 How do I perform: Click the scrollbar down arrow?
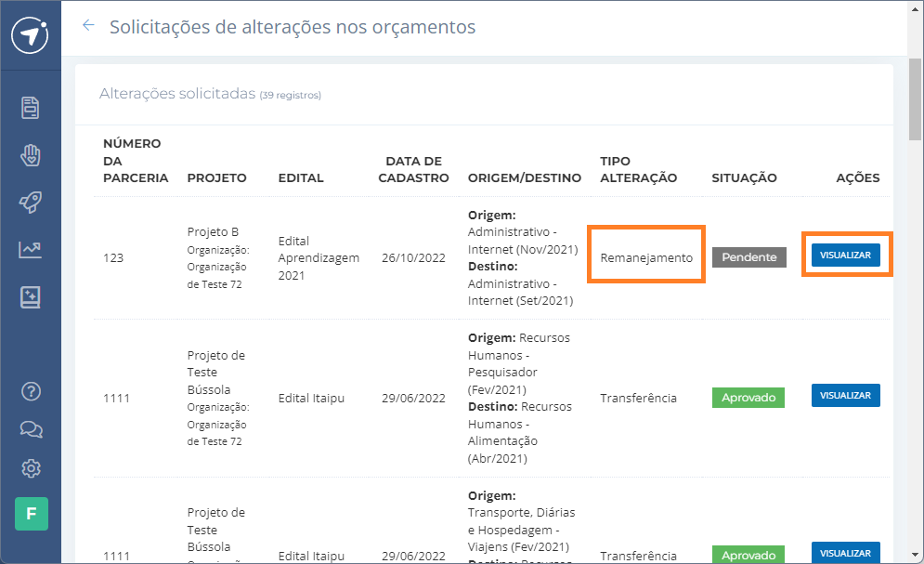915,555
